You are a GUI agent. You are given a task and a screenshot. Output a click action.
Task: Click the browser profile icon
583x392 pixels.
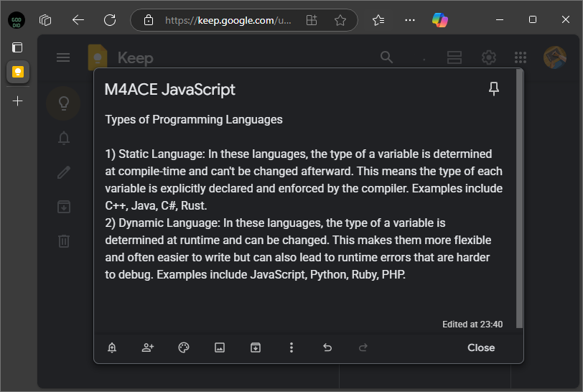(17, 20)
